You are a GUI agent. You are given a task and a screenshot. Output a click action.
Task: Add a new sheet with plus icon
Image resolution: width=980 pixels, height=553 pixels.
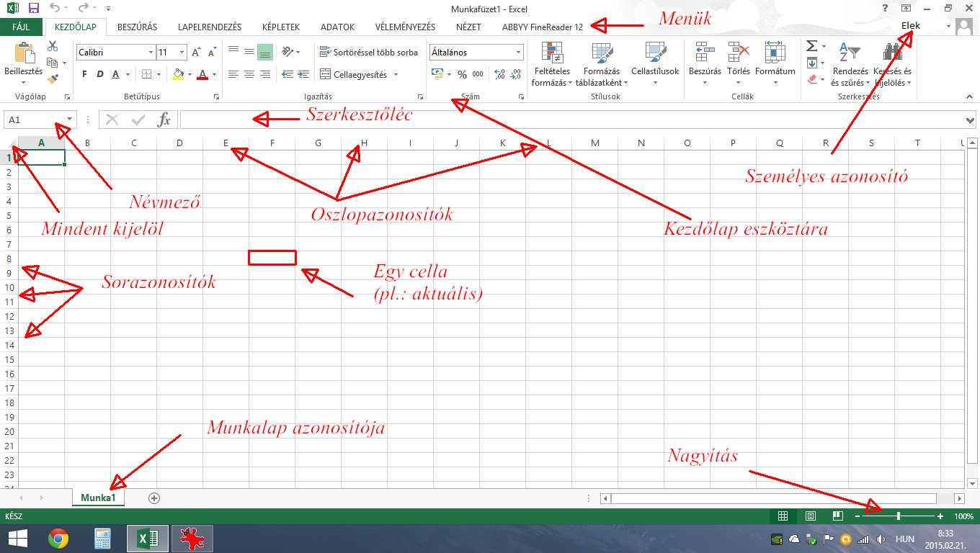pyautogui.click(x=153, y=498)
